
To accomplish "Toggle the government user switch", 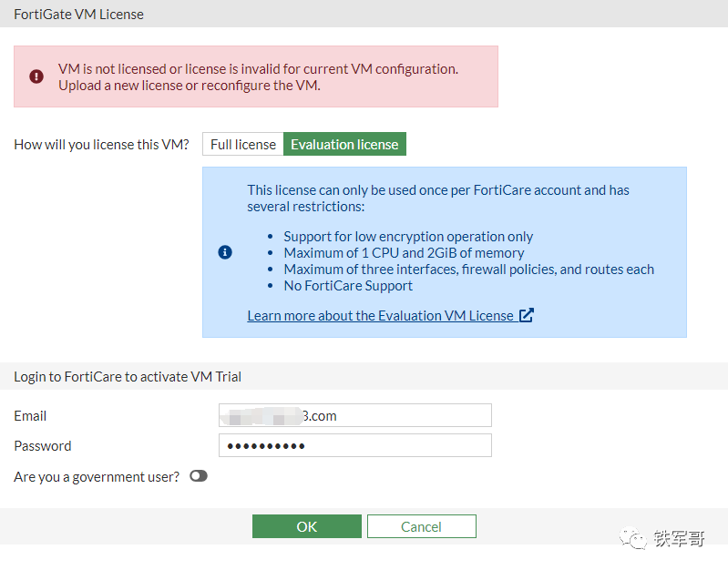I will click(x=199, y=476).
